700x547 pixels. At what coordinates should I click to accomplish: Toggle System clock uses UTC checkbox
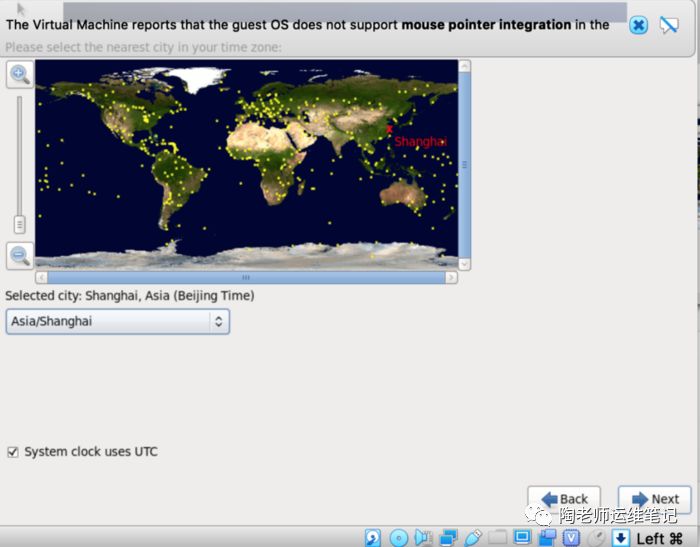(13, 452)
